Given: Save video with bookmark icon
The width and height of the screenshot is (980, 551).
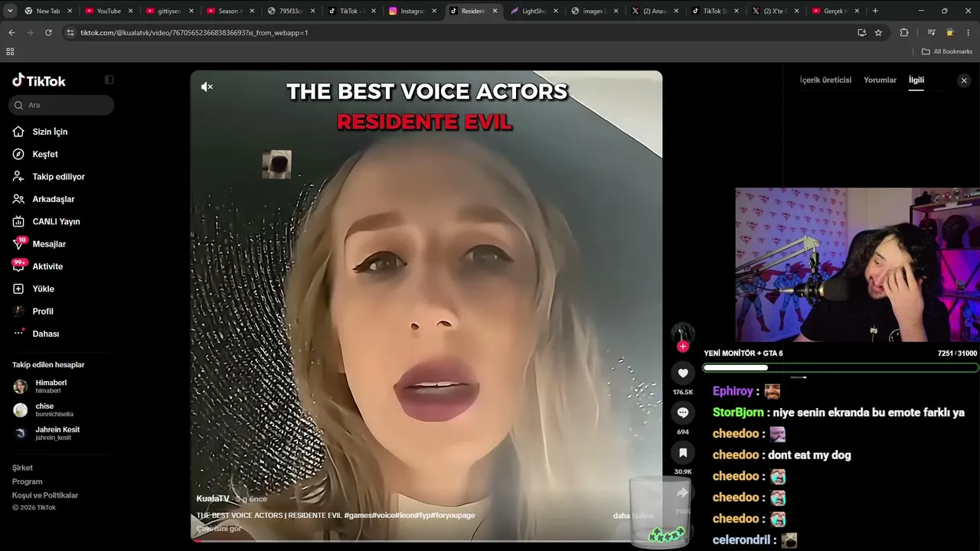Looking at the screenshot, I should click(683, 453).
